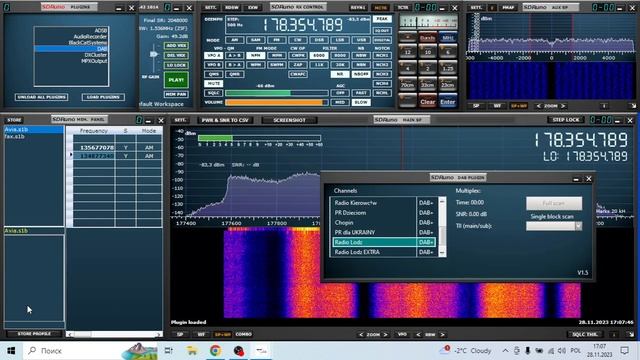Click the taskbar volume speaker icon
The height and width of the screenshot is (360, 640).
(562, 351)
